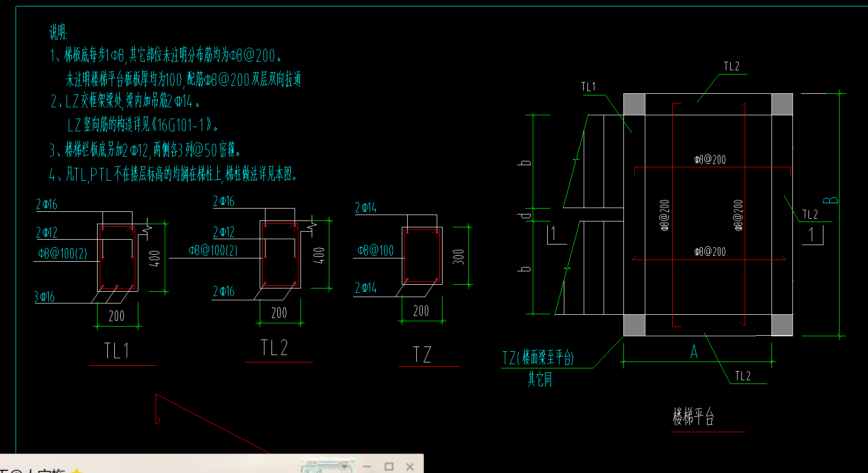Select the '其它同' annotation text
The image size is (868, 473).
[x=540, y=379]
